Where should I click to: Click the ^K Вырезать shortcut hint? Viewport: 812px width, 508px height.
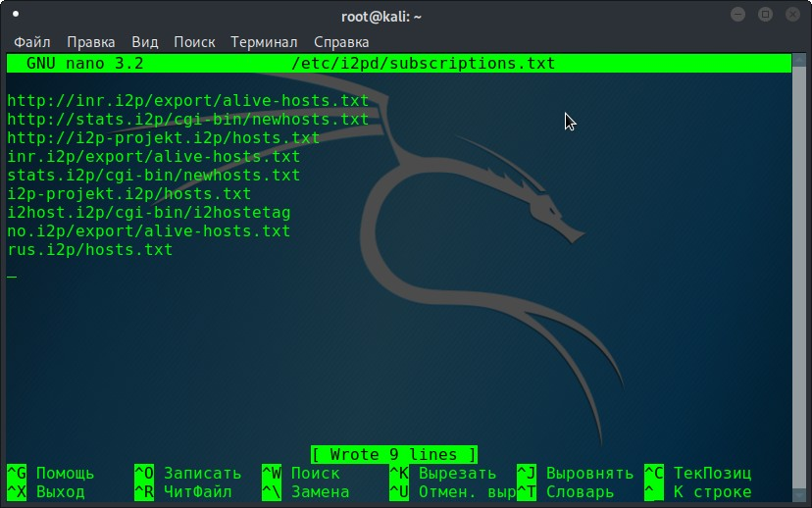tap(442, 474)
